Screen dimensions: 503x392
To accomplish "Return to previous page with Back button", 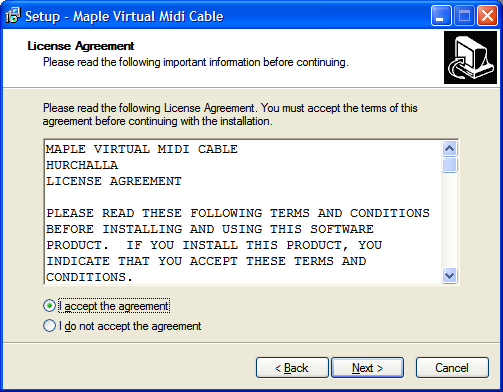I will click(292, 368).
